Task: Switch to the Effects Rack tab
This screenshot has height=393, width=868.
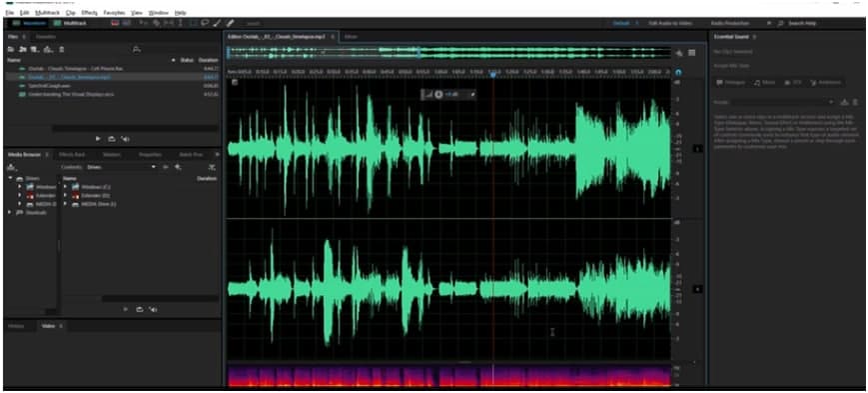Action: tap(71, 154)
